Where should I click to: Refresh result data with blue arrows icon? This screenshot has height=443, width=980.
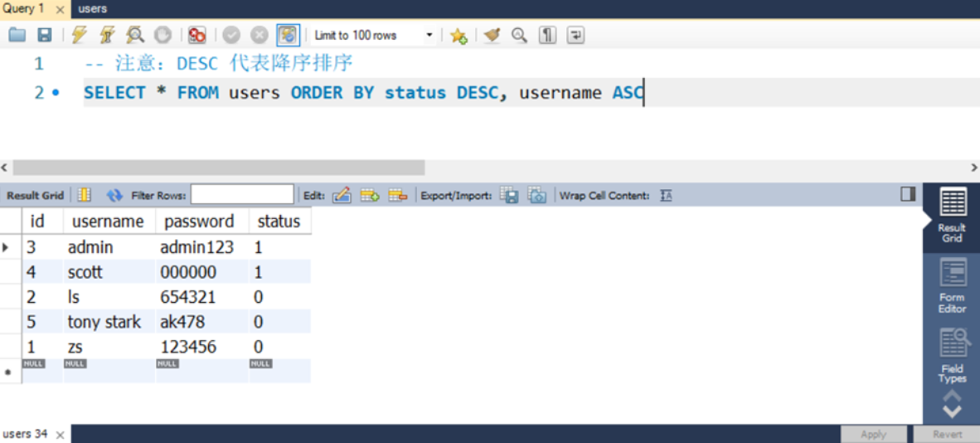click(114, 196)
